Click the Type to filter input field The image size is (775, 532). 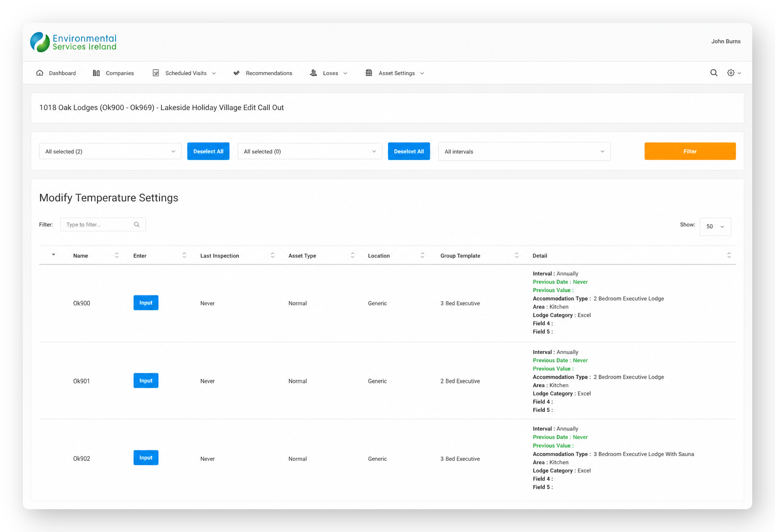[x=103, y=225]
